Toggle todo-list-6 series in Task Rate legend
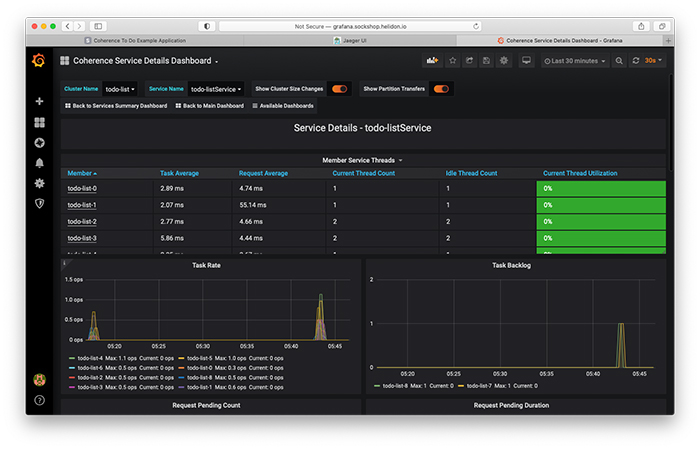 [90, 368]
